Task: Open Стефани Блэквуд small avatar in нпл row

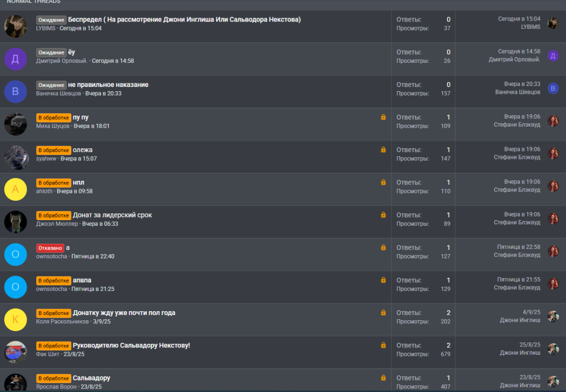Action: [553, 186]
